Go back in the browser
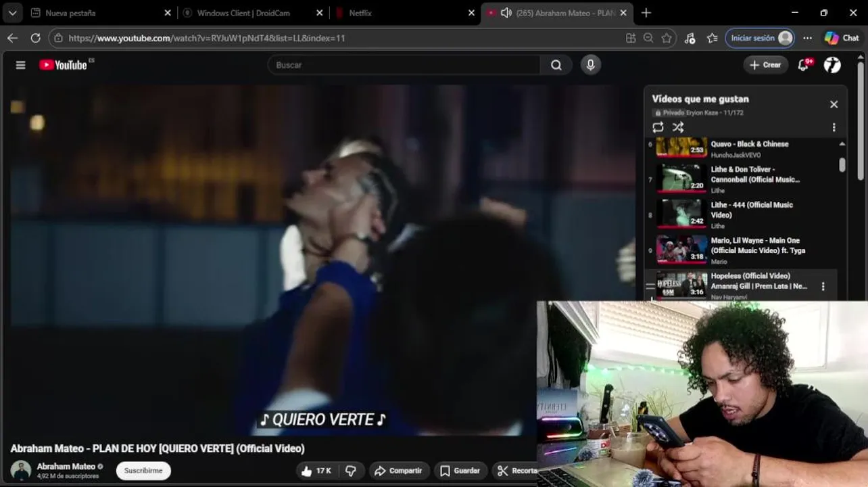This screenshot has width=868, height=487. click(x=12, y=38)
